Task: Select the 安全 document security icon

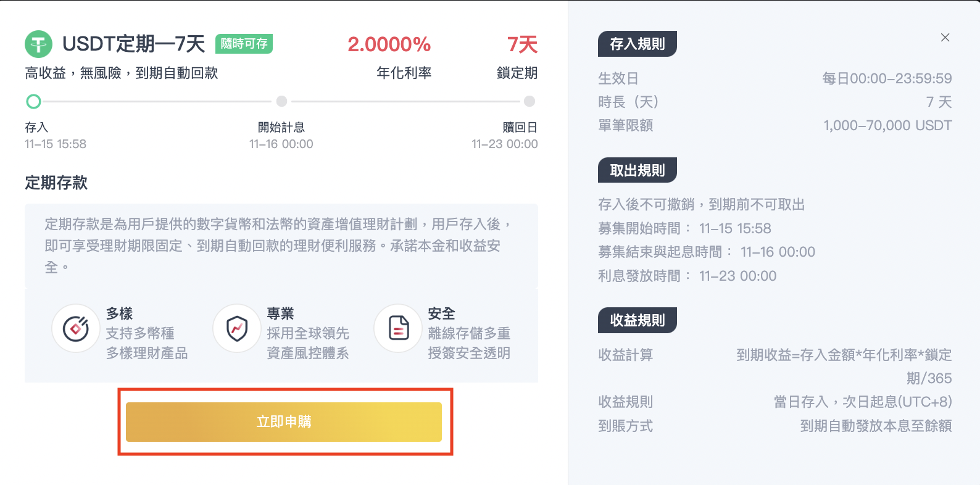Action: coord(398,329)
